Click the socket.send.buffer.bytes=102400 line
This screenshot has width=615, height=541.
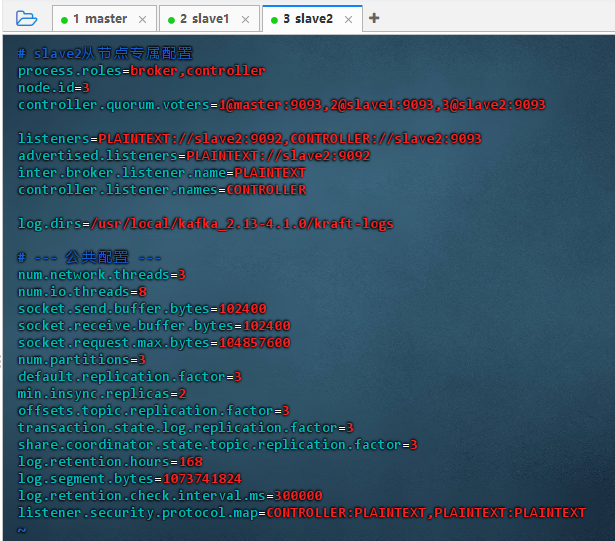(142, 309)
